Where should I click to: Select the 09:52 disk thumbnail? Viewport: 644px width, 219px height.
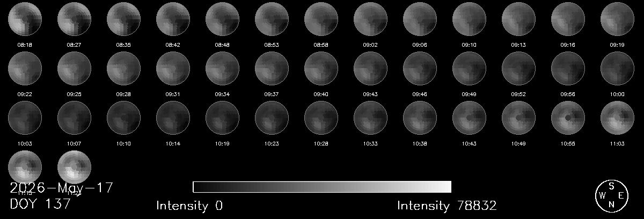pos(519,68)
